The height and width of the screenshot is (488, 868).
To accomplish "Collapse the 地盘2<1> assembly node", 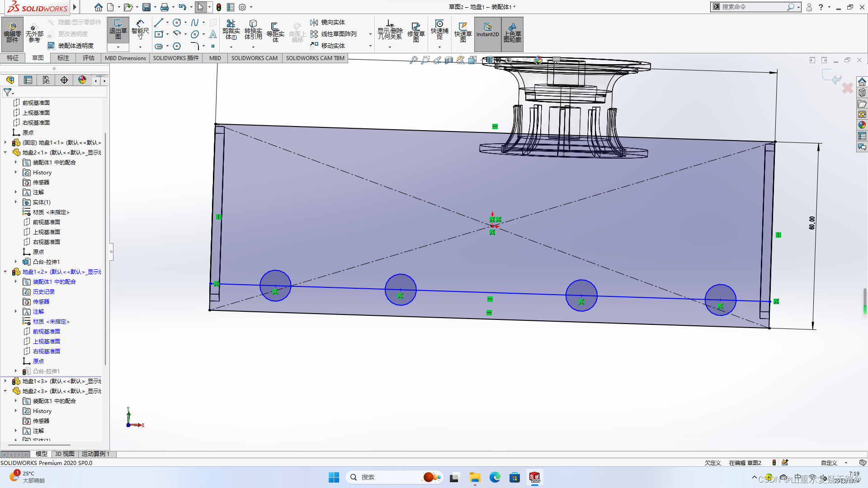I will tap(5, 152).
